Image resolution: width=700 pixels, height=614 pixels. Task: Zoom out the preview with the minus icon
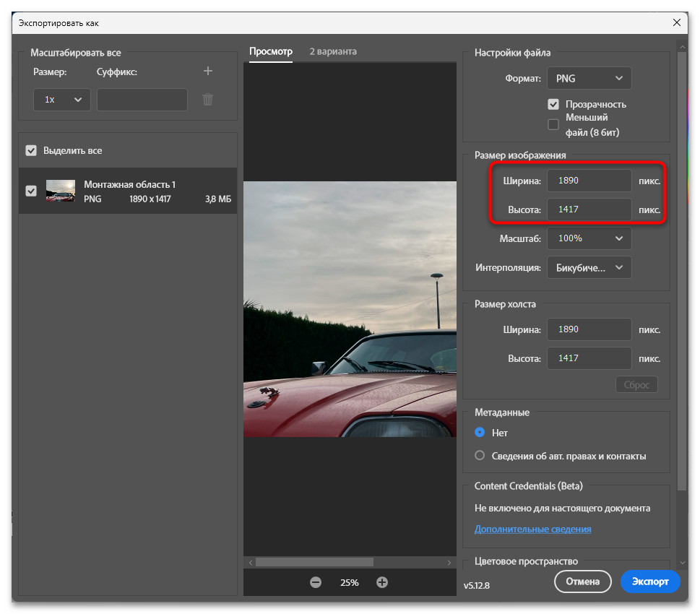[x=316, y=582]
